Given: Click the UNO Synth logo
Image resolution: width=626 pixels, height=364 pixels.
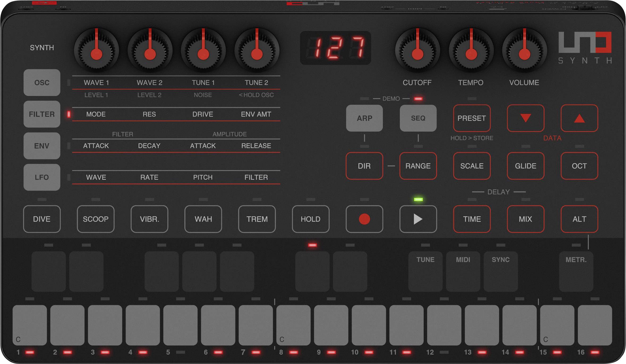Looking at the screenshot, I should point(585,48).
